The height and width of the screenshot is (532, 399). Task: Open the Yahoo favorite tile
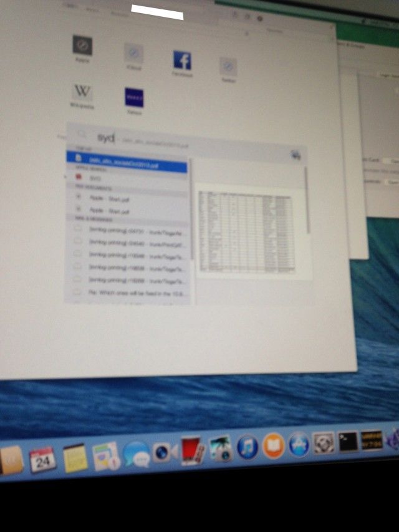tap(133, 98)
